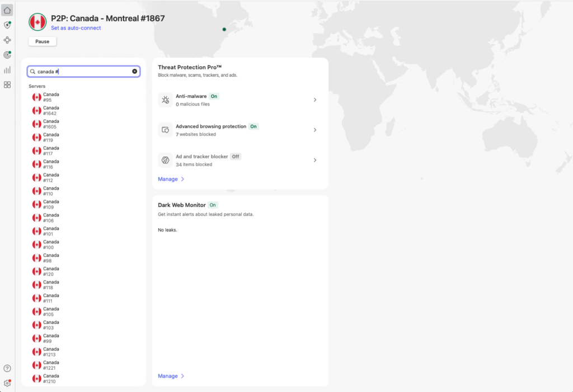Click the Advanced browsing protection icon

point(165,130)
